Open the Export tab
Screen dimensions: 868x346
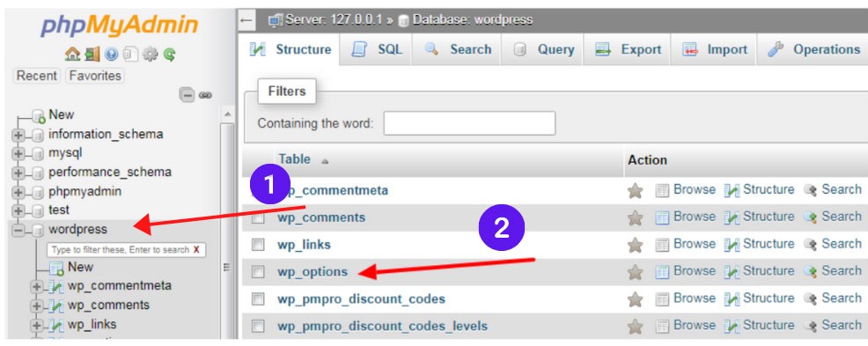click(628, 49)
